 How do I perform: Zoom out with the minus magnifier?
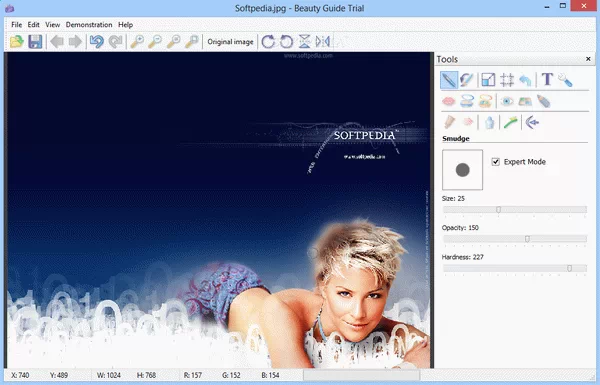155,41
